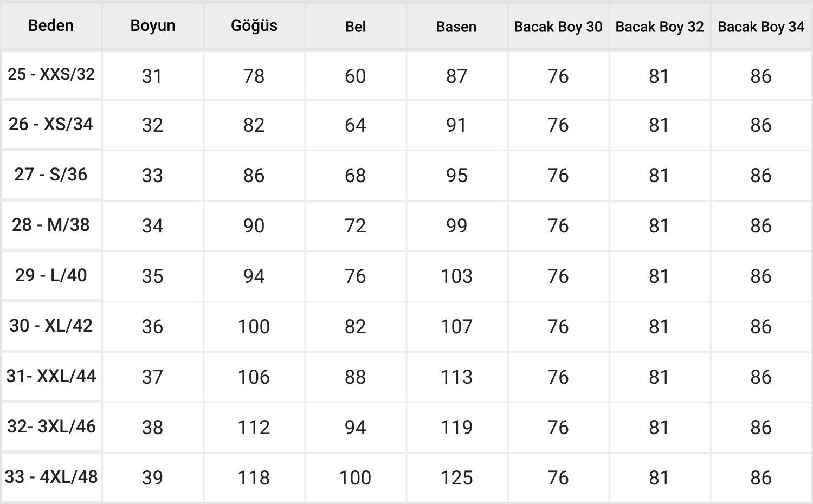Viewport: 813px width, 504px height.
Task: Click Basen value 103 in L/40 row
Action: coord(456,276)
